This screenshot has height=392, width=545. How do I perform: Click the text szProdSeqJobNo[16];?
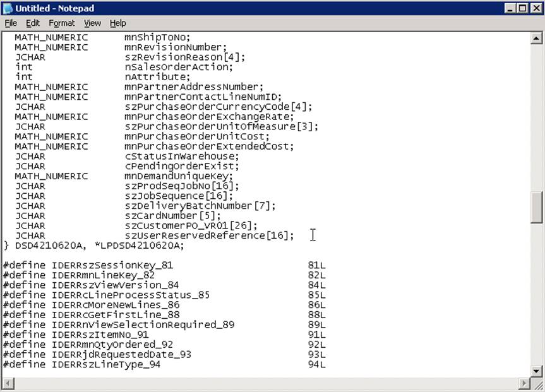(182, 186)
